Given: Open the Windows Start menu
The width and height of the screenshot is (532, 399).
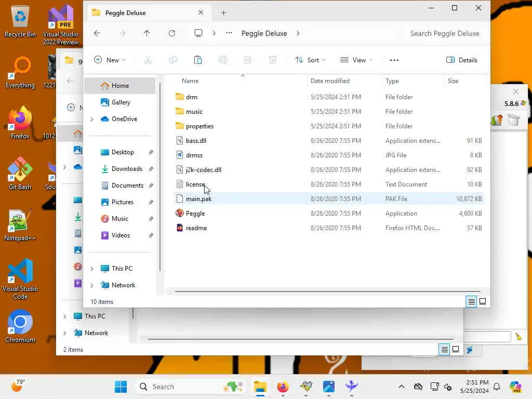Looking at the screenshot, I should point(121,387).
